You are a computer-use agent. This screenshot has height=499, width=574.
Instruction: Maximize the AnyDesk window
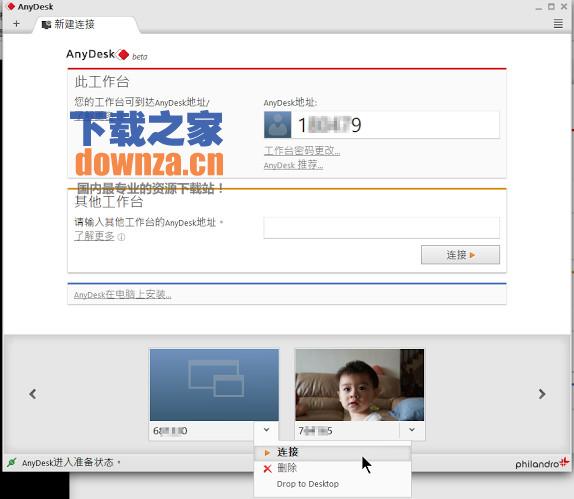[551, 7]
